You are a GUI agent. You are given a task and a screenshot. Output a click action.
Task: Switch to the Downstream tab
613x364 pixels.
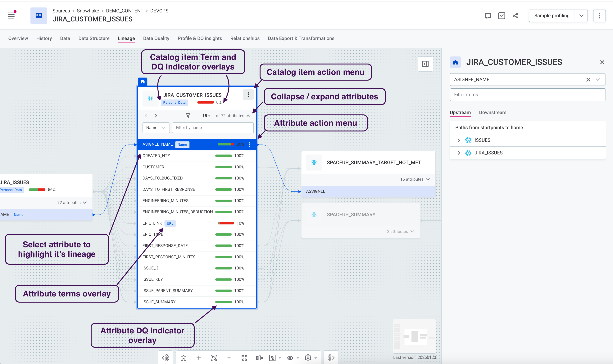click(493, 112)
